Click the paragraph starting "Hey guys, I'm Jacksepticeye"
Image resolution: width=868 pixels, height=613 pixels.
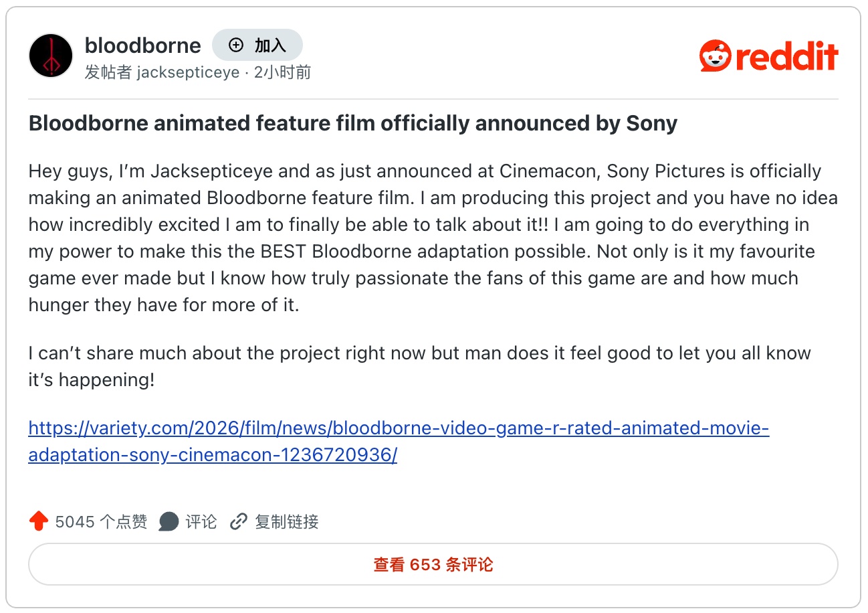coord(428,238)
